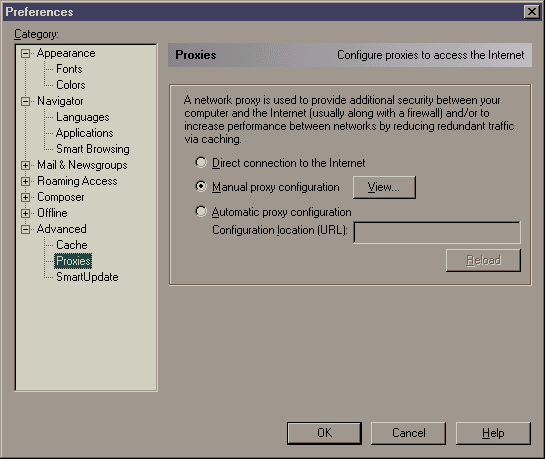The image size is (545, 459).
Task: Click the Configuration location URL field
Action: (437, 232)
